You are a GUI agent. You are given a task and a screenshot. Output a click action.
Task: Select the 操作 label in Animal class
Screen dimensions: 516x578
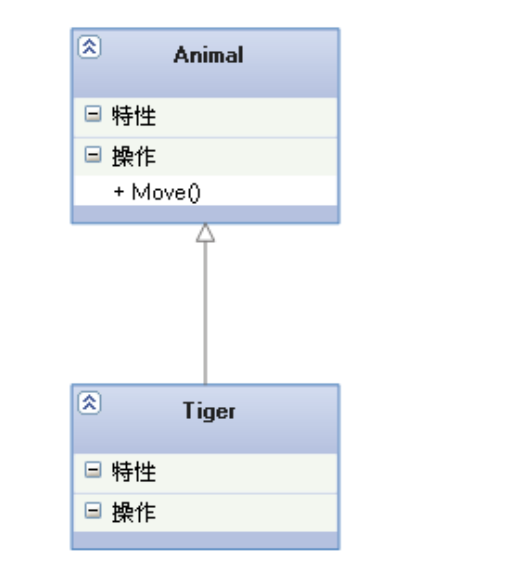(134, 156)
